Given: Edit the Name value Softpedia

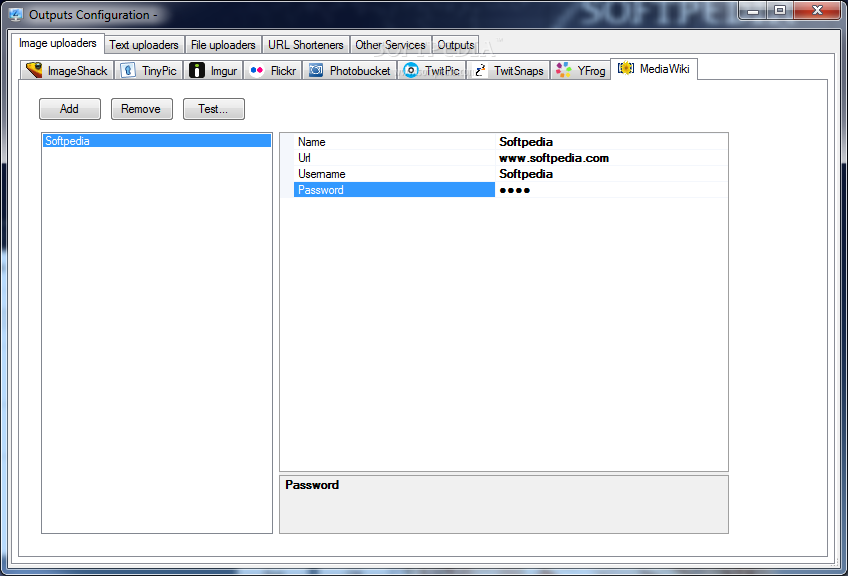Looking at the screenshot, I should (612, 142).
